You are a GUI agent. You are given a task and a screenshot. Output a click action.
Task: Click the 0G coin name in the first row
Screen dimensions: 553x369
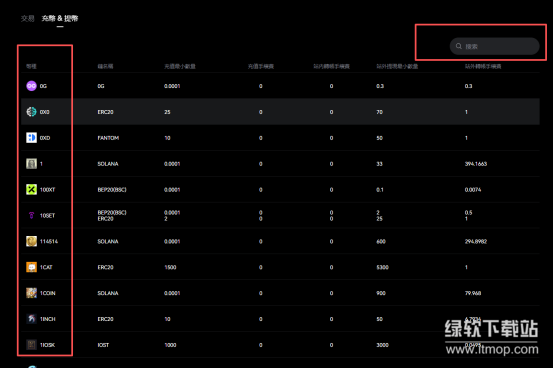click(43, 86)
